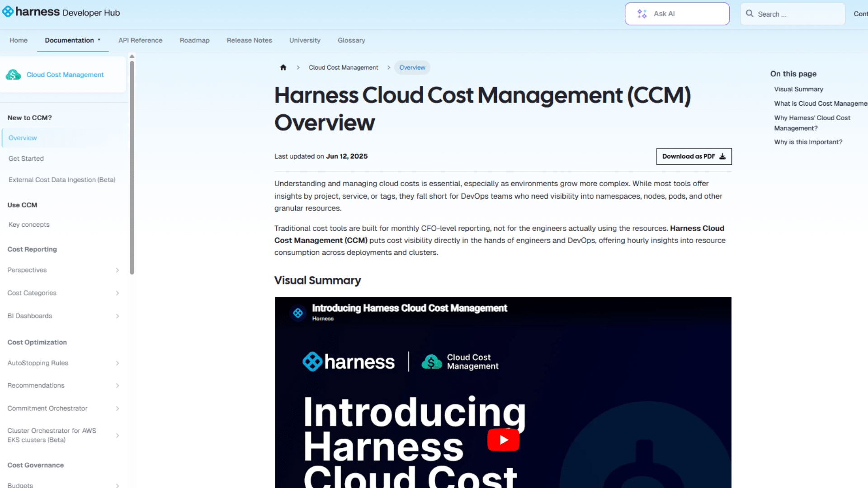This screenshot has width=868, height=488.
Task: Expand Recommendations chevron
Action: [118, 386]
